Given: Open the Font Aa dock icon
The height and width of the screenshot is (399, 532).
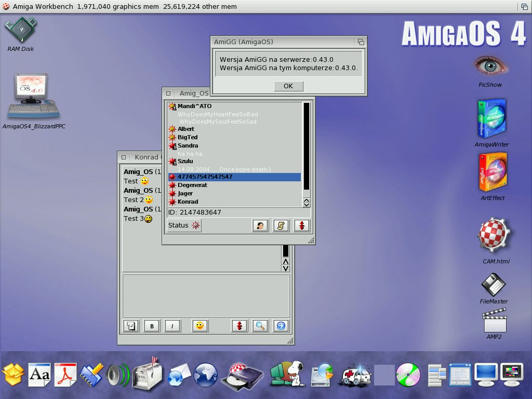Looking at the screenshot, I should click(x=39, y=375).
